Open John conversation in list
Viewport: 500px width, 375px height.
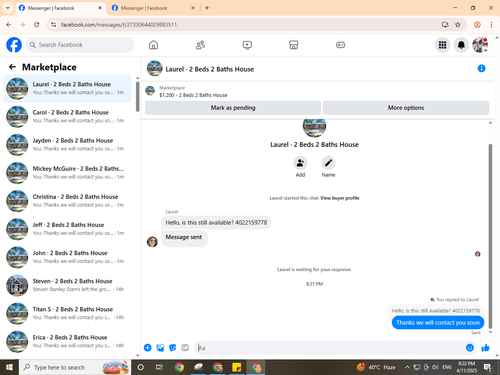coord(68,257)
